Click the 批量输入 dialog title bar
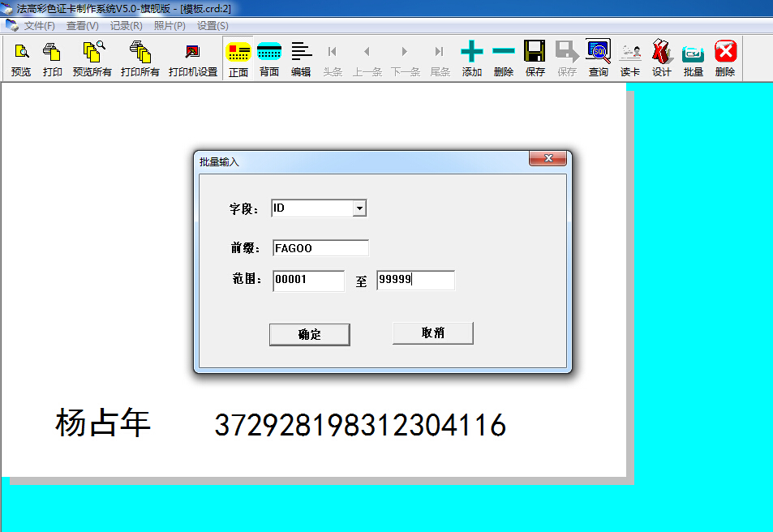The height and width of the screenshot is (532, 773). point(363,161)
